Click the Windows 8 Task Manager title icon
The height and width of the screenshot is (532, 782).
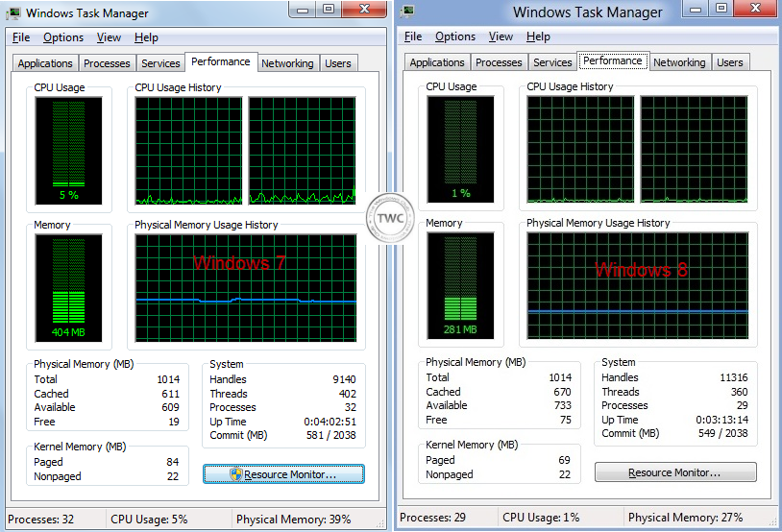(x=408, y=11)
